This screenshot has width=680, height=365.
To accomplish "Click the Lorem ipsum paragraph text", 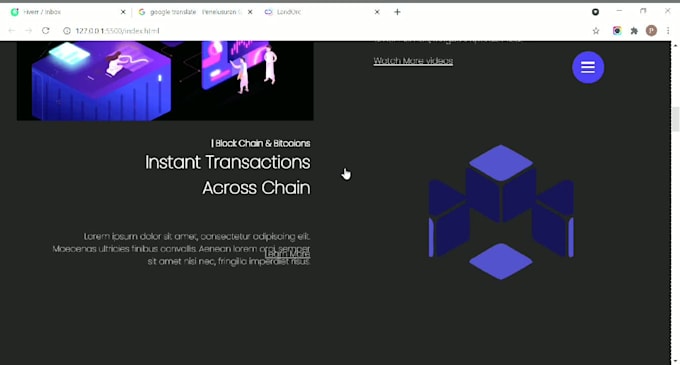I will [181, 248].
